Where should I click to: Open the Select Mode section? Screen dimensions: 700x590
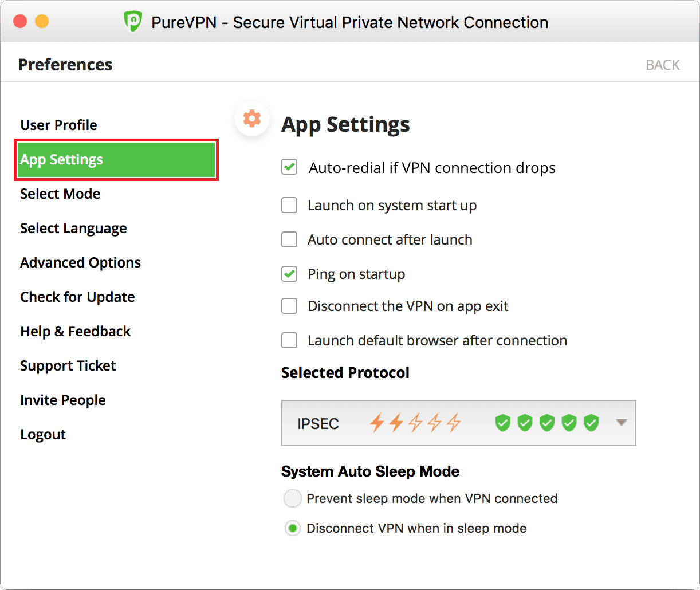tap(60, 194)
